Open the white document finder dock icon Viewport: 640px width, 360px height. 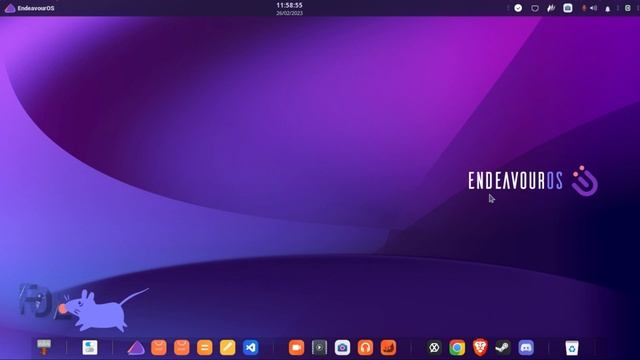90,348
